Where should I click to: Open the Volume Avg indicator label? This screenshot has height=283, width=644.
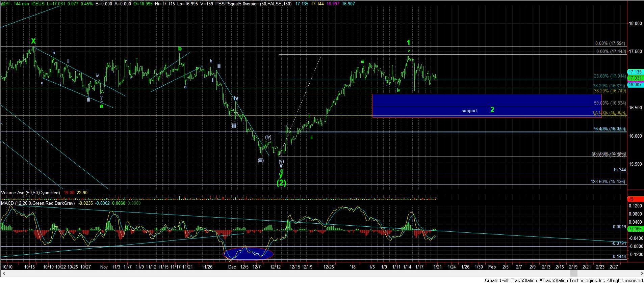click(30, 193)
